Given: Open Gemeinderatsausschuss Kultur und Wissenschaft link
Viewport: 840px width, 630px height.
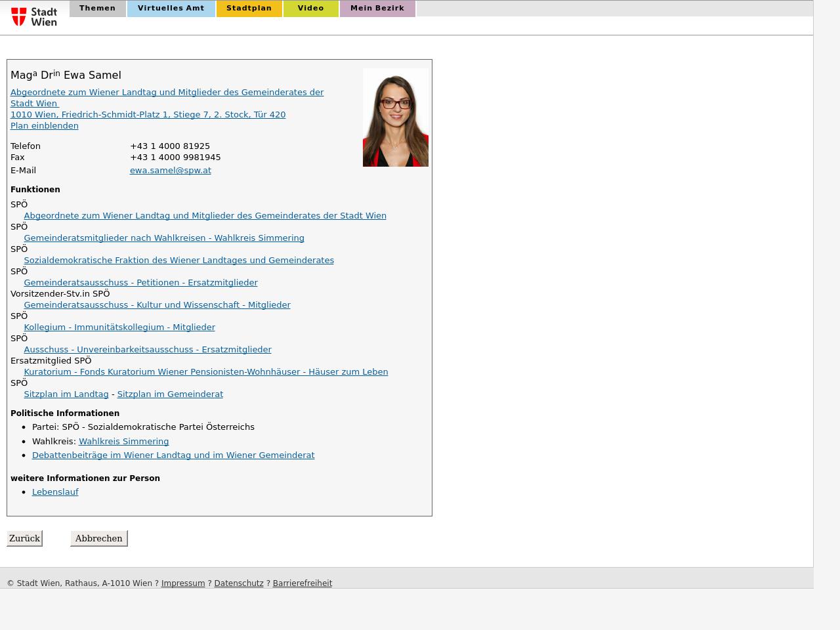Looking at the screenshot, I should tap(157, 304).
